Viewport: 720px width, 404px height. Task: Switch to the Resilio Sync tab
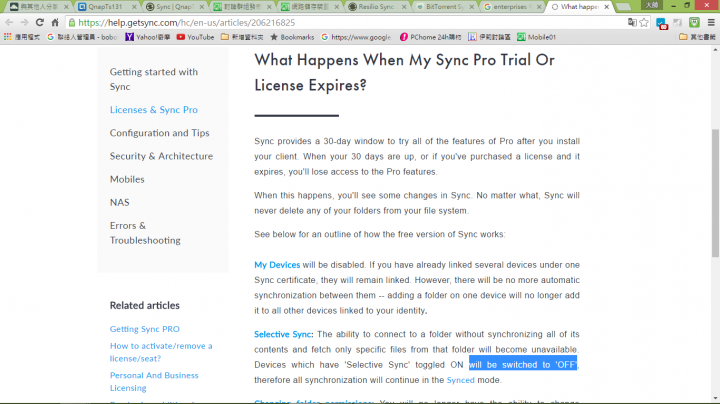tap(377, 7)
